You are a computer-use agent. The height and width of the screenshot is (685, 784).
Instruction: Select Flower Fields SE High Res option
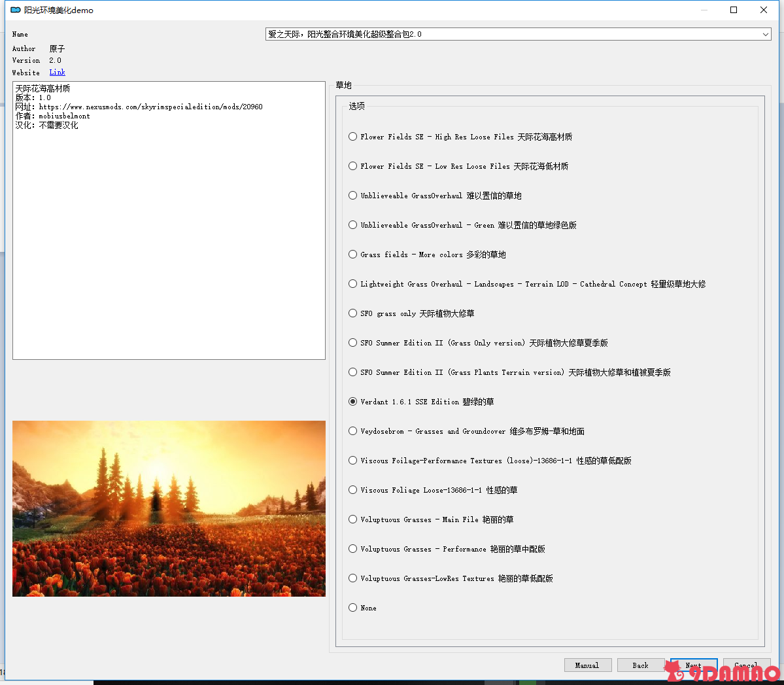tap(353, 137)
